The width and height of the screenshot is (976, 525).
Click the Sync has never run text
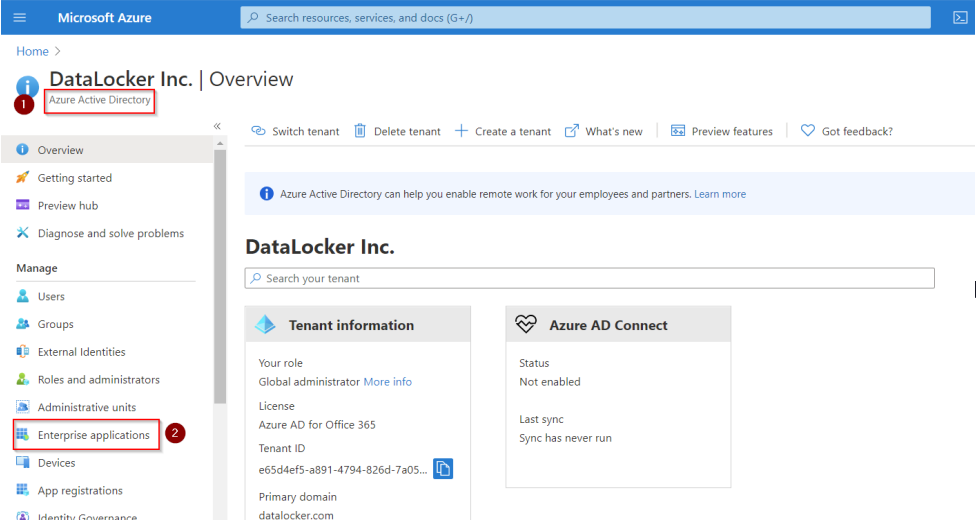[565, 438]
